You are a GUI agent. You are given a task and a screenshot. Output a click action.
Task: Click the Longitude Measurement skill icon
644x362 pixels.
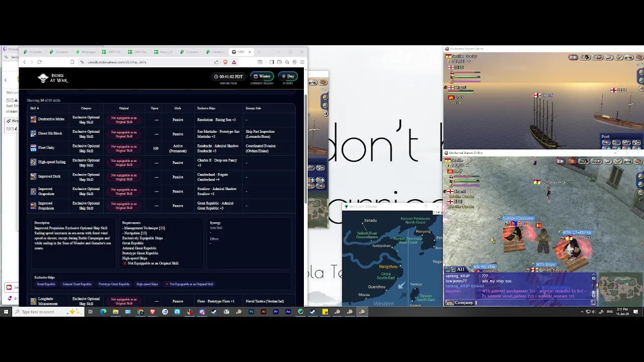(33, 301)
